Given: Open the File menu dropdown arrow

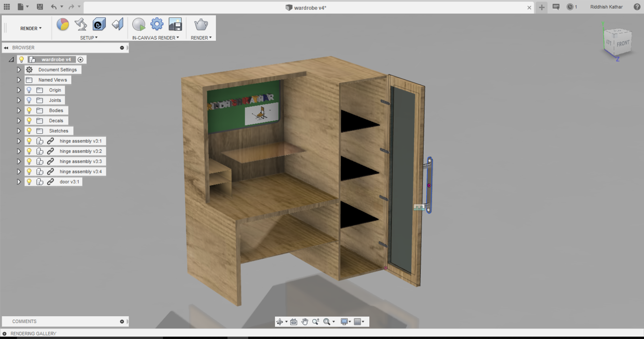Looking at the screenshot, I should coord(27,6).
